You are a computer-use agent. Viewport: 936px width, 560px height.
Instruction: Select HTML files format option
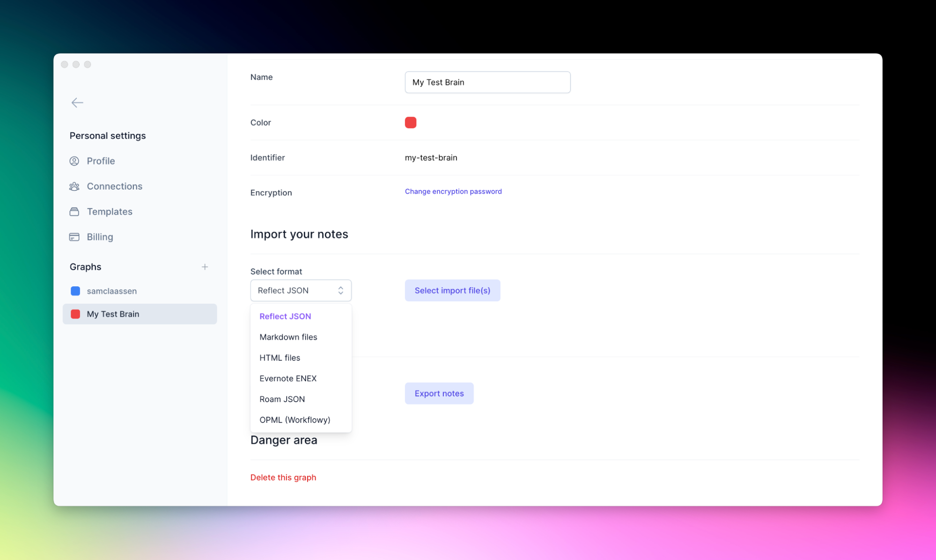(x=280, y=357)
